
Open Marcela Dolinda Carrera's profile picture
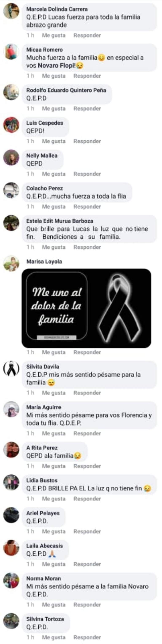click(x=11, y=11)
